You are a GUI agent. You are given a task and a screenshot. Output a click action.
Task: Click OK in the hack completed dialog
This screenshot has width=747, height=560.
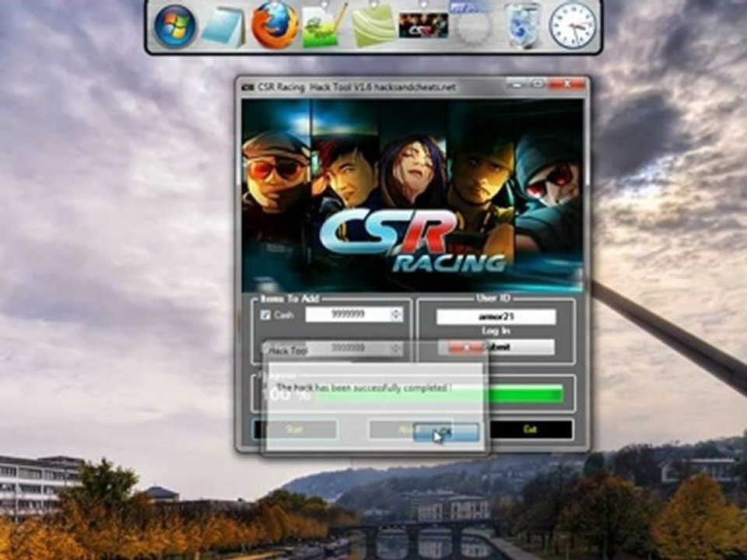(446, 432)
